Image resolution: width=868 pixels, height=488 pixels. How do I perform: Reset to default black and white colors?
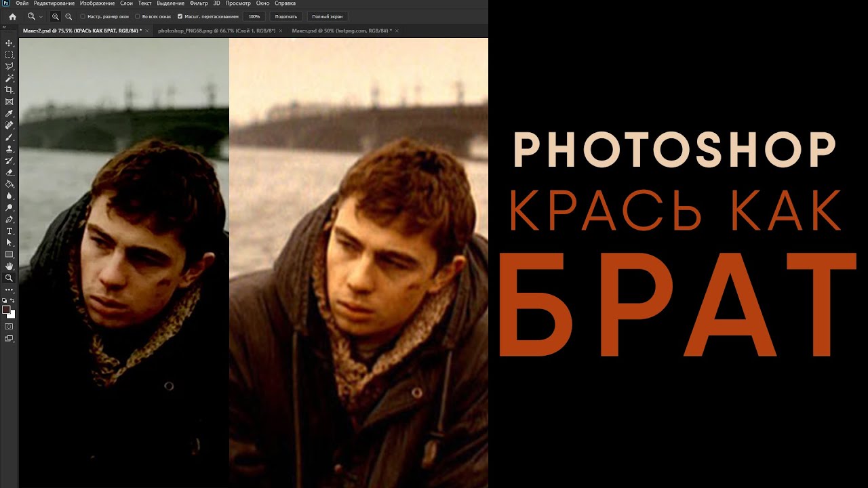[x=5, y=300]
